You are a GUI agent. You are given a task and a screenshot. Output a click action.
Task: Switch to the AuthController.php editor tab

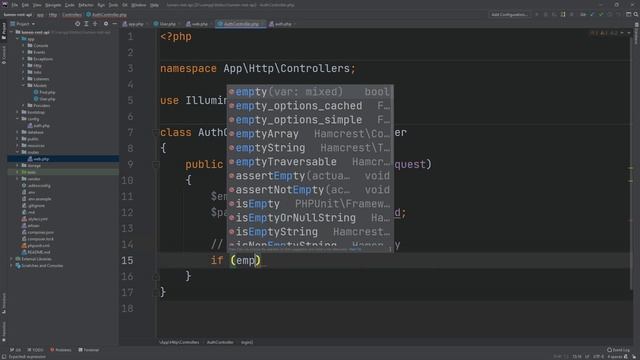click(x=240, y=24)
